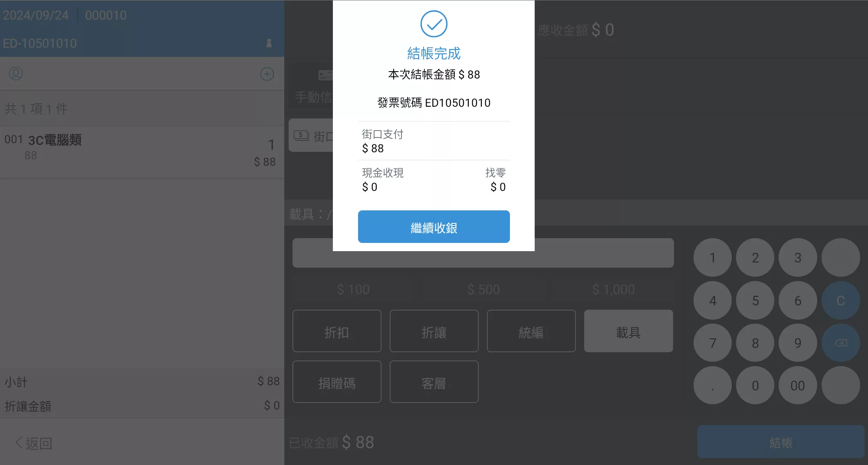Image resolution: width=868 pixels, height=465 pixels.
Task: Click the checkout complete checkmark icon
Action: [434, 24]
